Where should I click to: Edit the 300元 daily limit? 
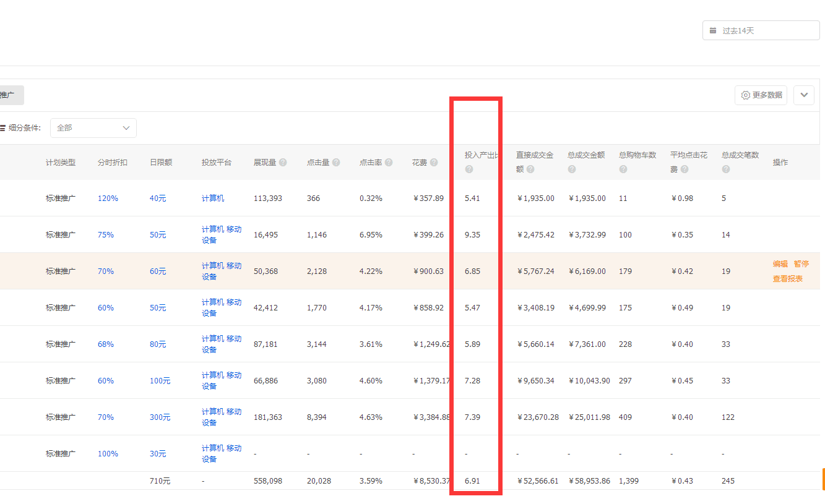click(x=160, y=417)
